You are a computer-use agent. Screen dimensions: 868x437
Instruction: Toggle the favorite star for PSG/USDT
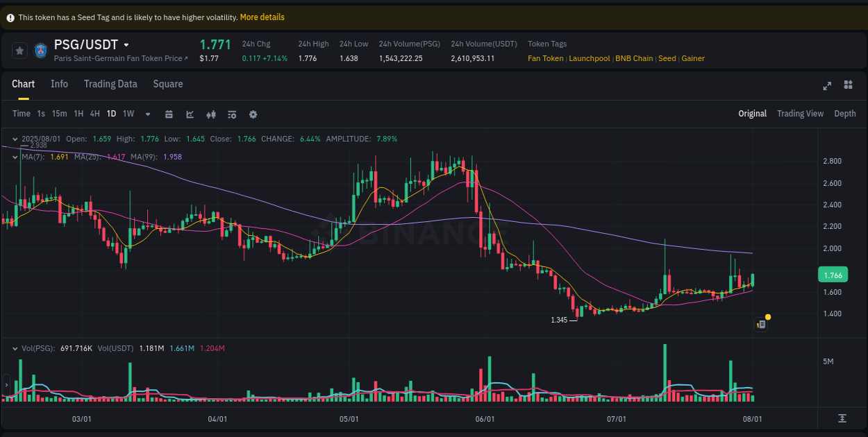tap(19, 50)
